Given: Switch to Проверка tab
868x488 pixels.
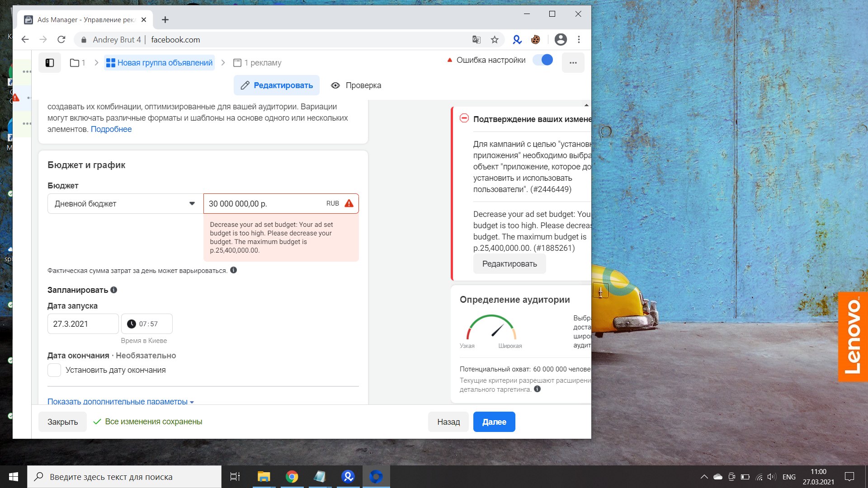Looking at the screenshot, I should [356, 85].
